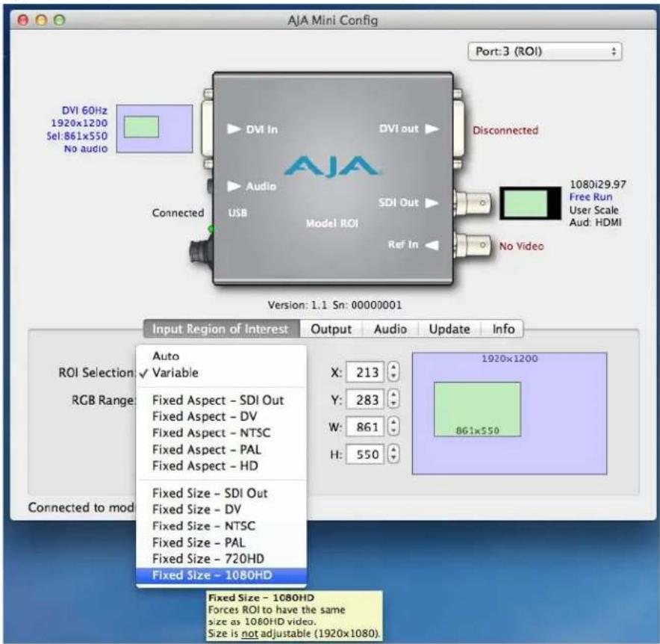Click the Version and serial number text
This screenshot has height=644, width=660.
pos(334,305)
